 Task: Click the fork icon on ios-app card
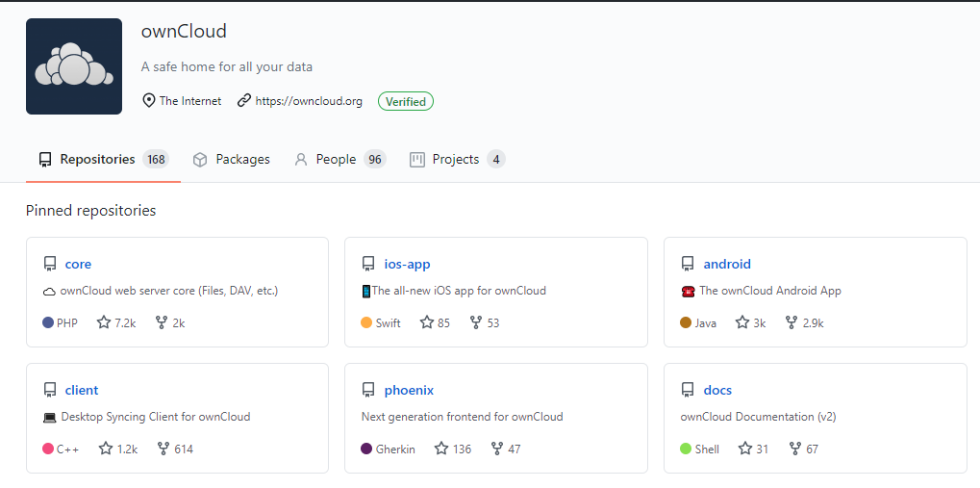point(476,322)
